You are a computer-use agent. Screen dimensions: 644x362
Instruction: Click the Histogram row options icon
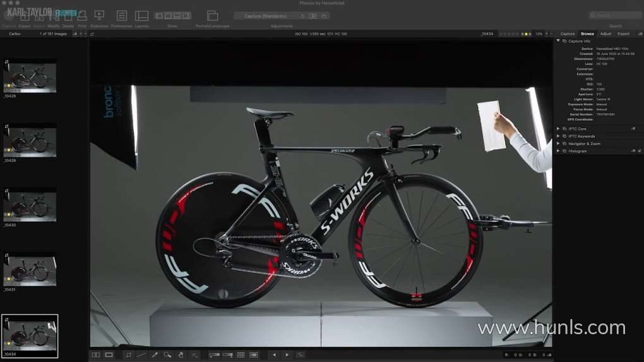point(633,151)
